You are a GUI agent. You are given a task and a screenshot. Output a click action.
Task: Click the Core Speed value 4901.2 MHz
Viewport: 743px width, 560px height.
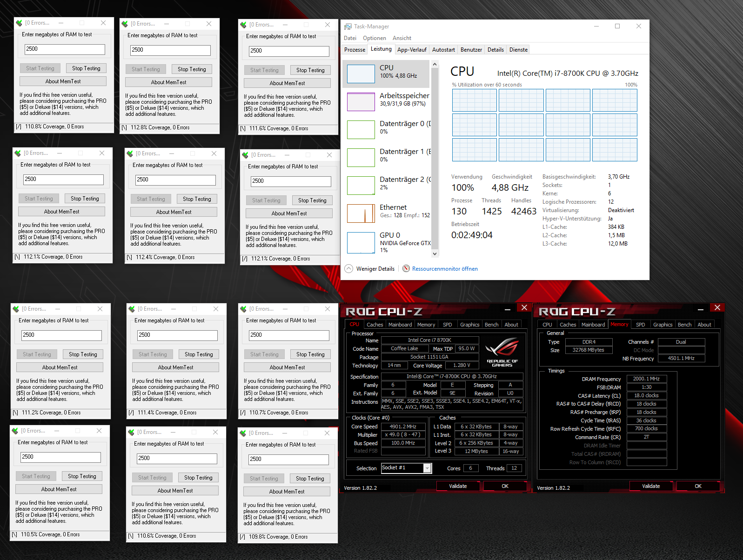403,427
